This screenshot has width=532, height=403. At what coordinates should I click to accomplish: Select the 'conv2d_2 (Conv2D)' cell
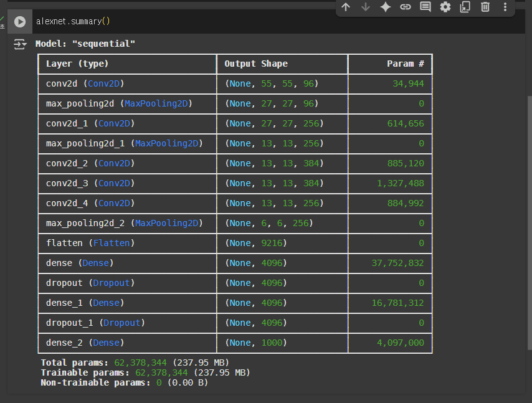click(x=90, y=164)
